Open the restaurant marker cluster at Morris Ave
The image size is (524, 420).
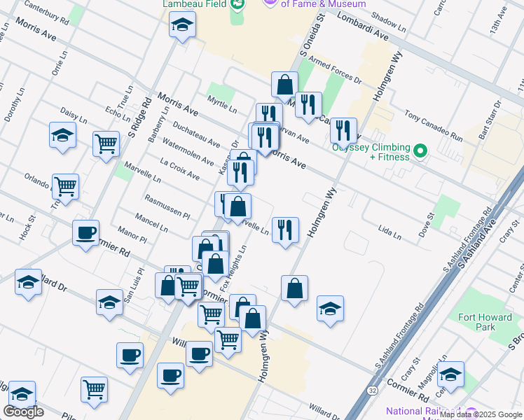(x=265, y=139)
